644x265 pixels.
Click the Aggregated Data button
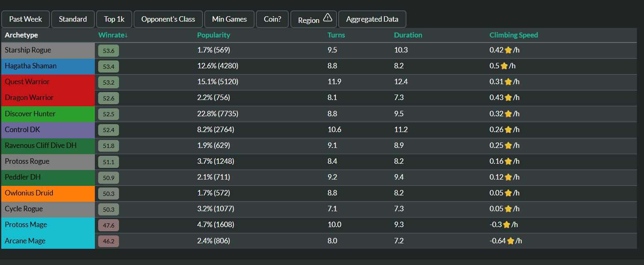(x=372, y=19)
